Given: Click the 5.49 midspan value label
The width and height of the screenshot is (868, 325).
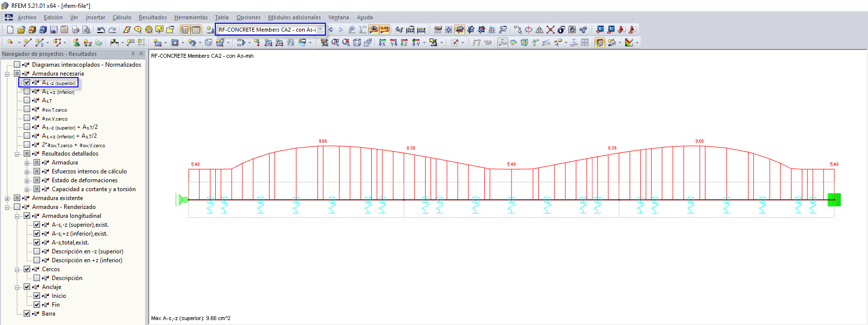Looking at the screenshot, I should [512, 164].
